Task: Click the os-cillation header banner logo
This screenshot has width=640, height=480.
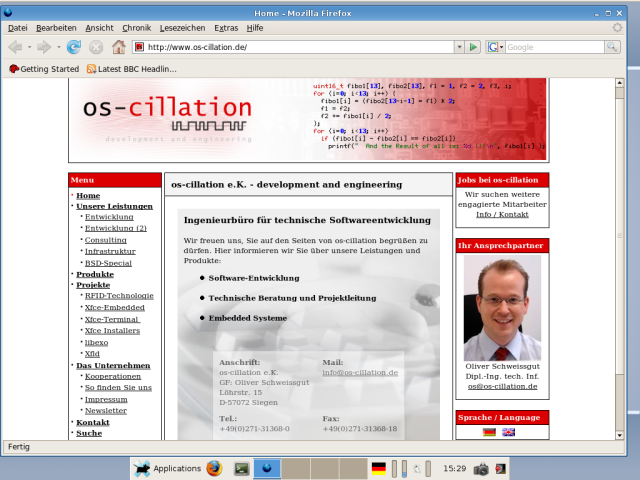Action: click(x=167, y=118)
